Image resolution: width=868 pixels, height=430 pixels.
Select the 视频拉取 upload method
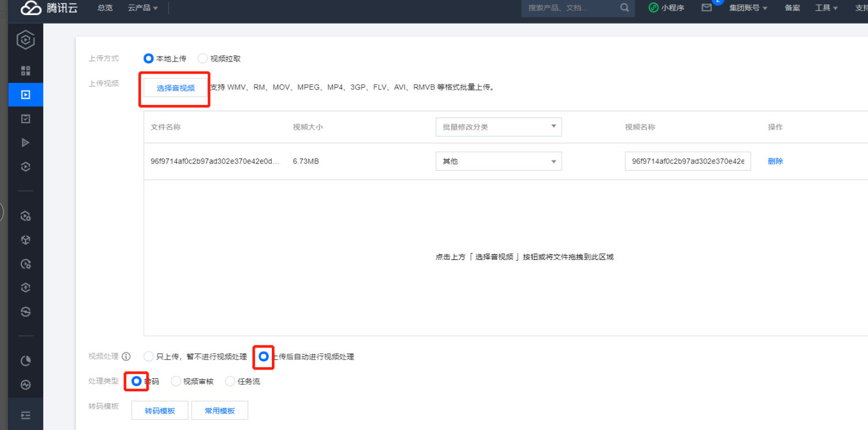[x=203, y=59]
